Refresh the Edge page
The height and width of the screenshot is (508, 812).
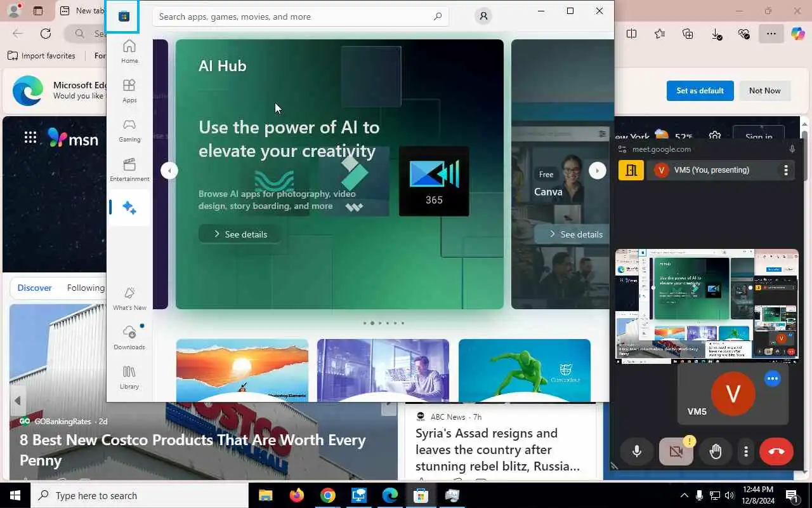tap(46, 34)
